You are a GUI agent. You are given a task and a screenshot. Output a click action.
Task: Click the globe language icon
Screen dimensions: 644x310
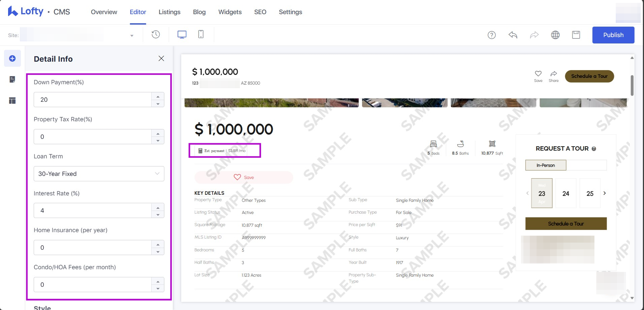coord(555,35)
